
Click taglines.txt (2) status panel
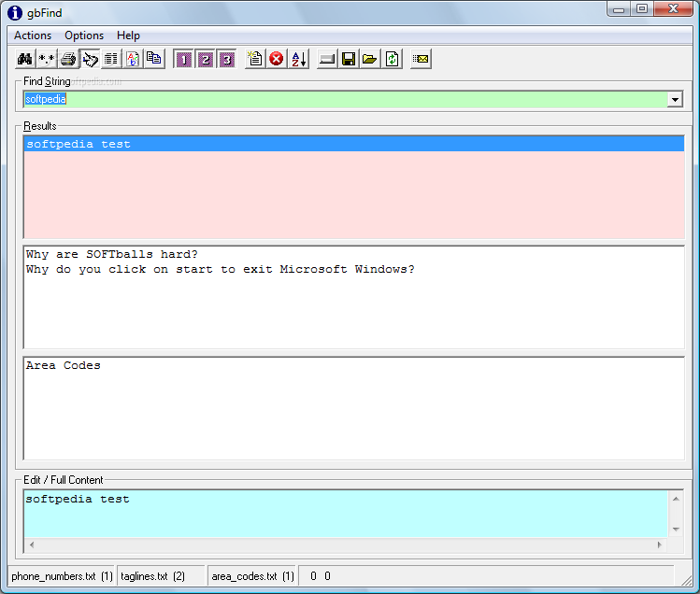(x=161, y=576)
